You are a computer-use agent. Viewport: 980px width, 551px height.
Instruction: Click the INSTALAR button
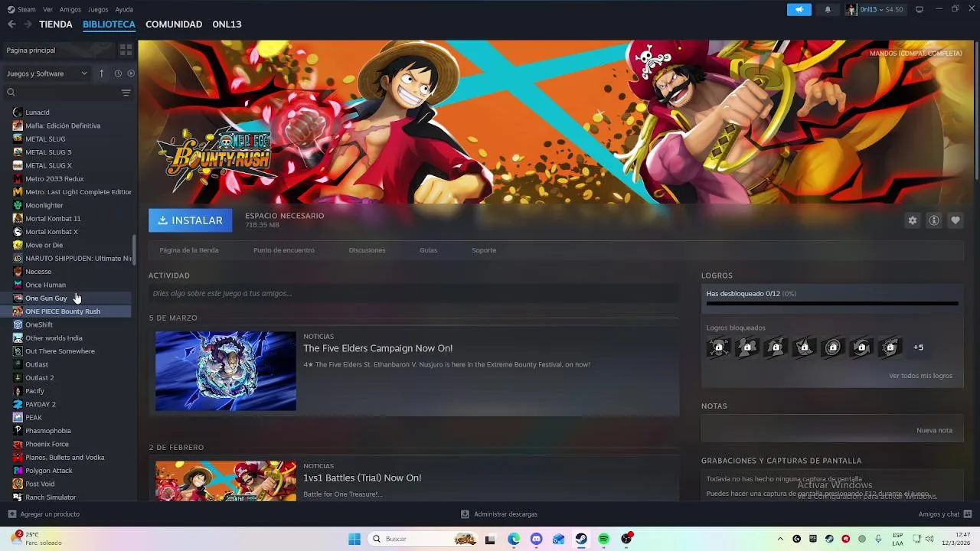[190, 220]
